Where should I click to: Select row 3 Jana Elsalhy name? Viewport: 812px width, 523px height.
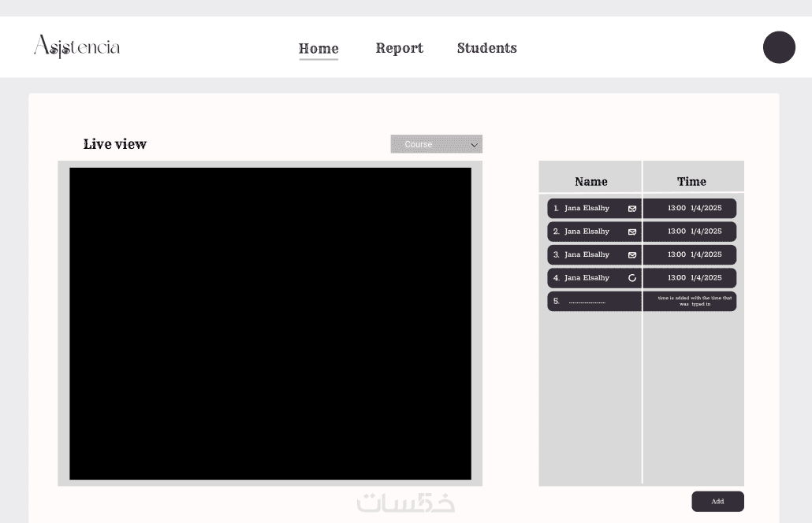coord(587,254)
